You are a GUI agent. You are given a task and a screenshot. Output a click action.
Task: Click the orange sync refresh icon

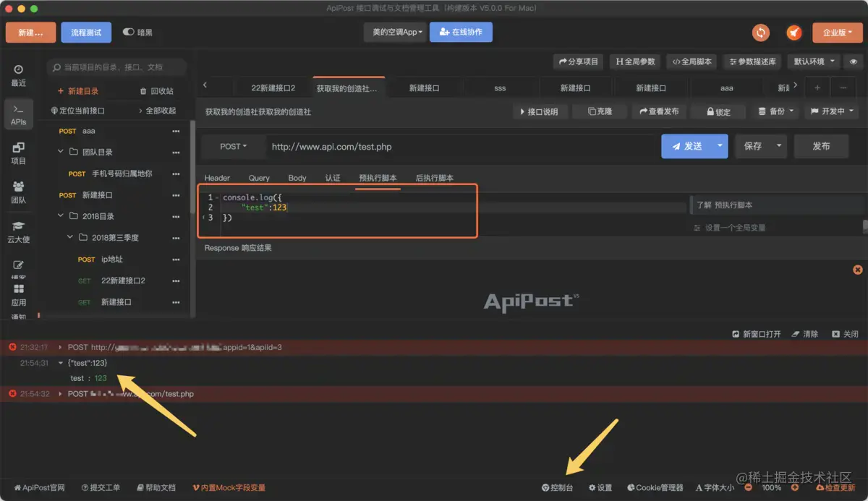760,33
